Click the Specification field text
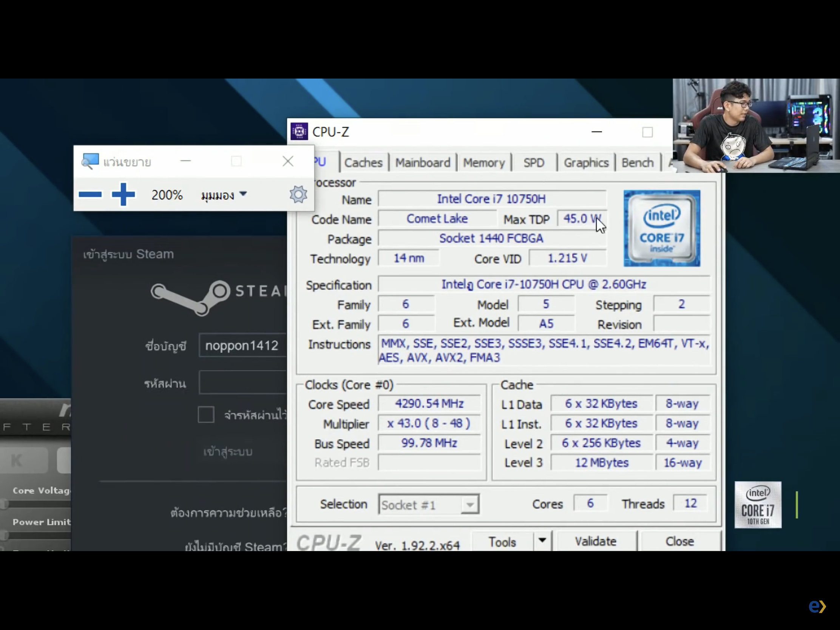Viewport: 840px width, 630px height. (544, 284)
